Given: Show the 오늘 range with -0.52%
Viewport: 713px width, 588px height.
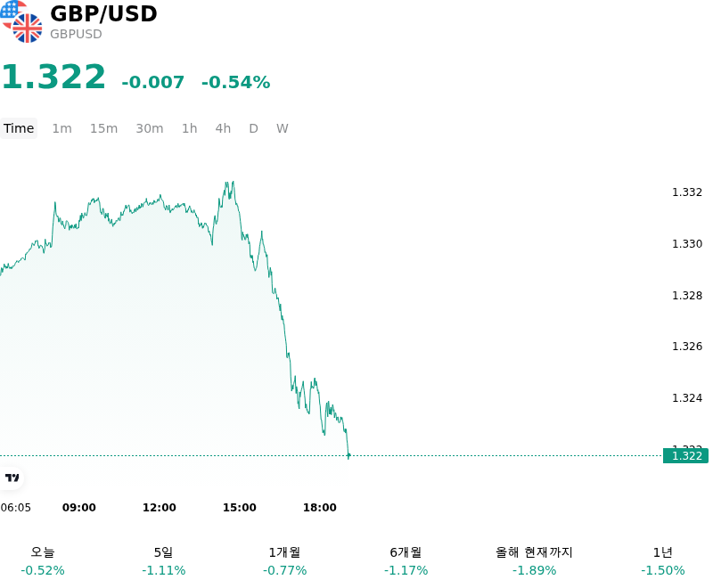Looking at the screenshot, I should (43, 560).
